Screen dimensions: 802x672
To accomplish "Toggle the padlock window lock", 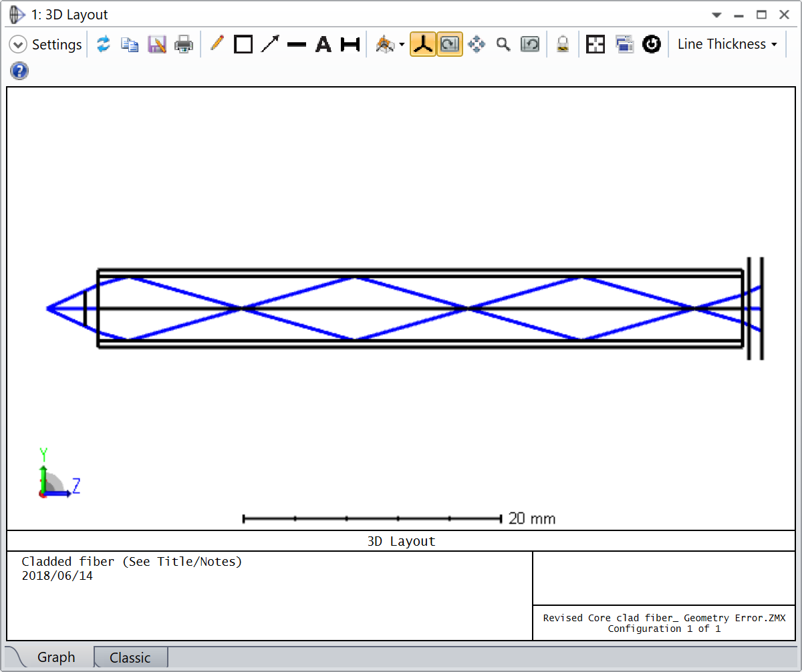I will pos(563,45).
